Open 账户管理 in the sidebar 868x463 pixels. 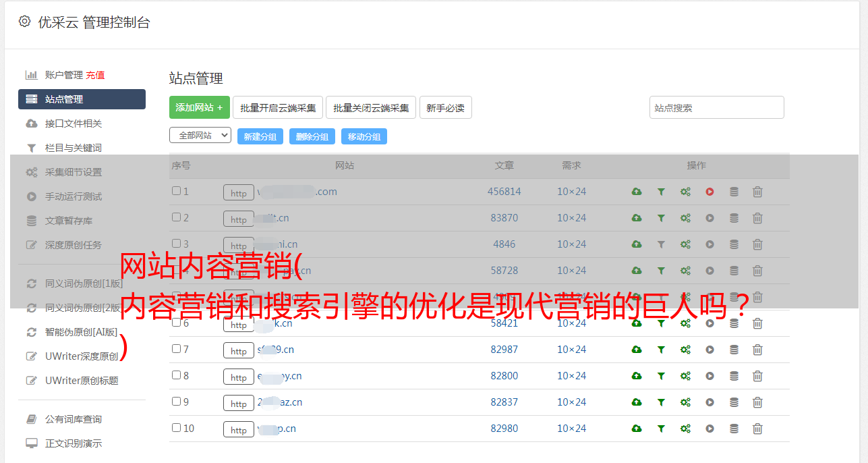(63, 75)
